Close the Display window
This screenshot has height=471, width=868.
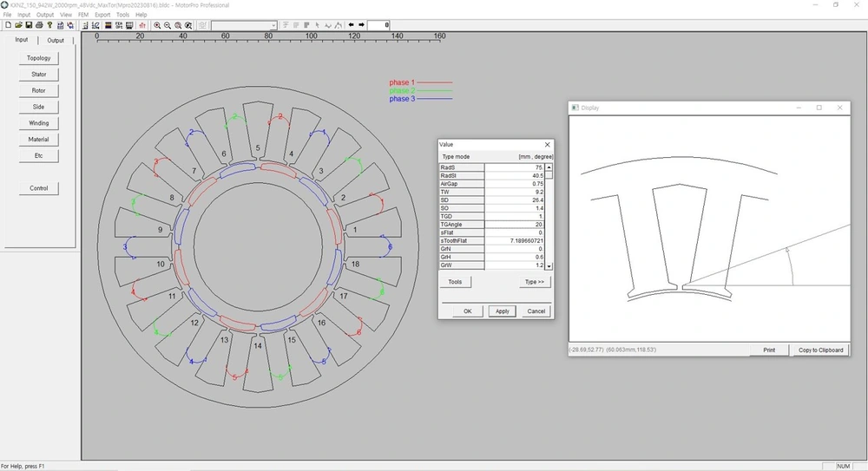(x=839, y=108)
